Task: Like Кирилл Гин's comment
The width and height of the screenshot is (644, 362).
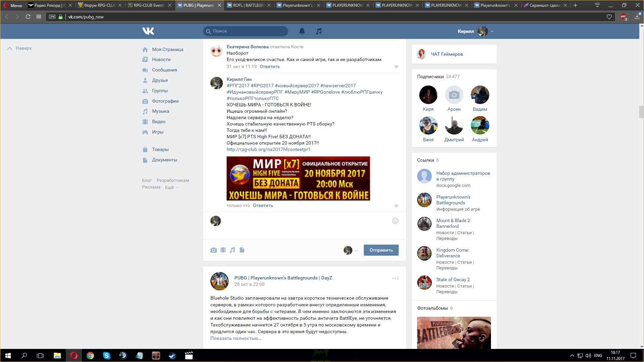Action: click(x=396, y=206)
